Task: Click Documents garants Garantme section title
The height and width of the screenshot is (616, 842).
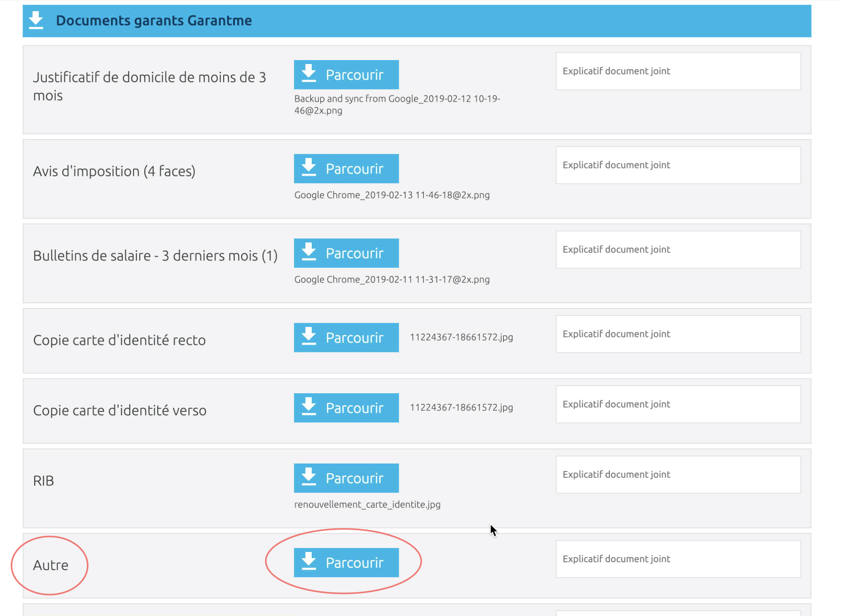Action: pos(154,20)
